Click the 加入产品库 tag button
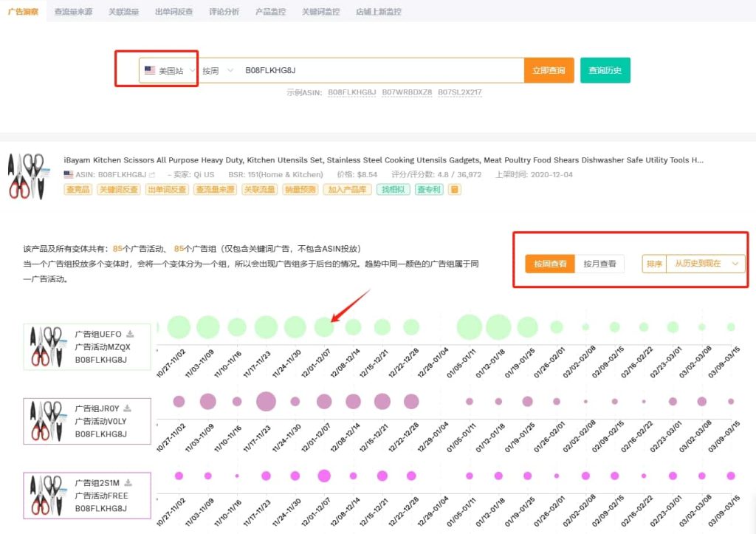 tap(347, 190)
